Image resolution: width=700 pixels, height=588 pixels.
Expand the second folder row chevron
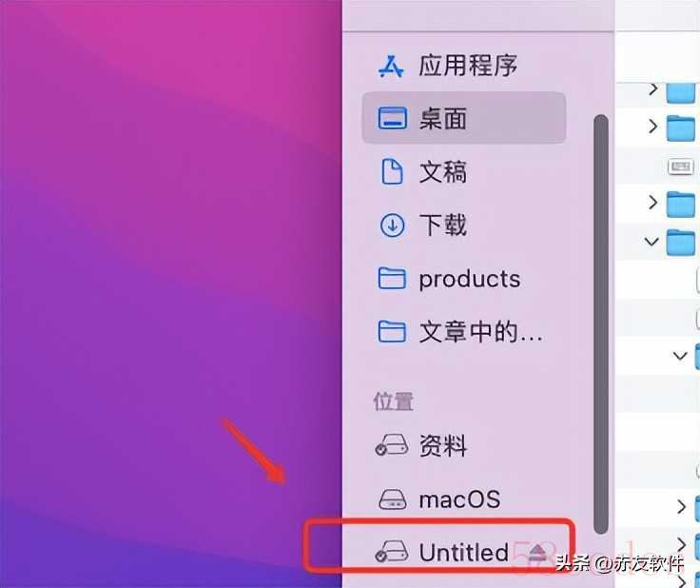pyautogui.click(x=653, y=126)
